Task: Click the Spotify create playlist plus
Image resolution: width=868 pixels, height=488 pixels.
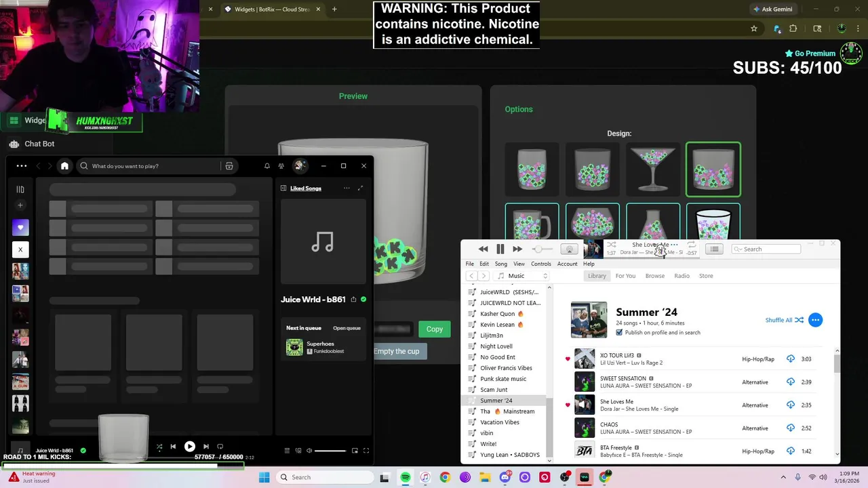Action: coord(20,205)
